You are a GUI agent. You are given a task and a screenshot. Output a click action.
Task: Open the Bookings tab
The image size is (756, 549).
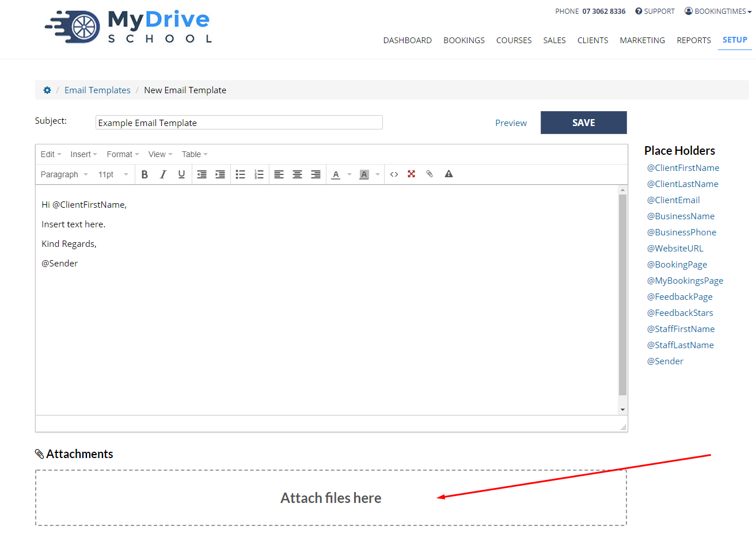[464, 40]
